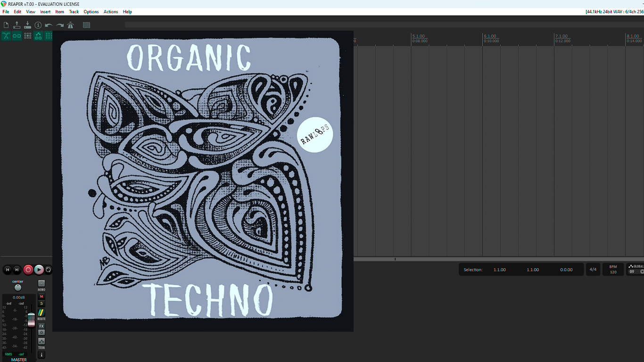Viewport: 644px width, 362px height.
Task: Open the Insert menu
Action: tap(45, 12)
